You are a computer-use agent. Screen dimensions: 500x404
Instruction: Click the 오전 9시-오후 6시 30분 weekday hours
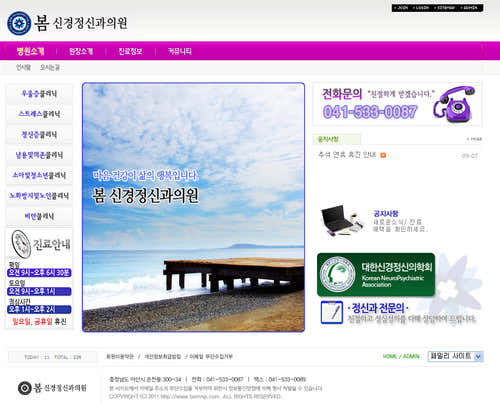39,273
